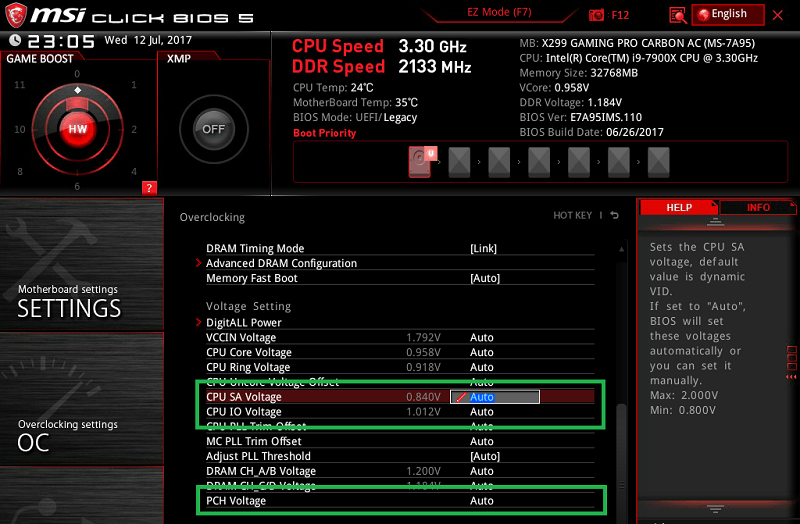Select the sixth boot priority device slot
The height and width of the screenshot is (524, 800).
618,162
